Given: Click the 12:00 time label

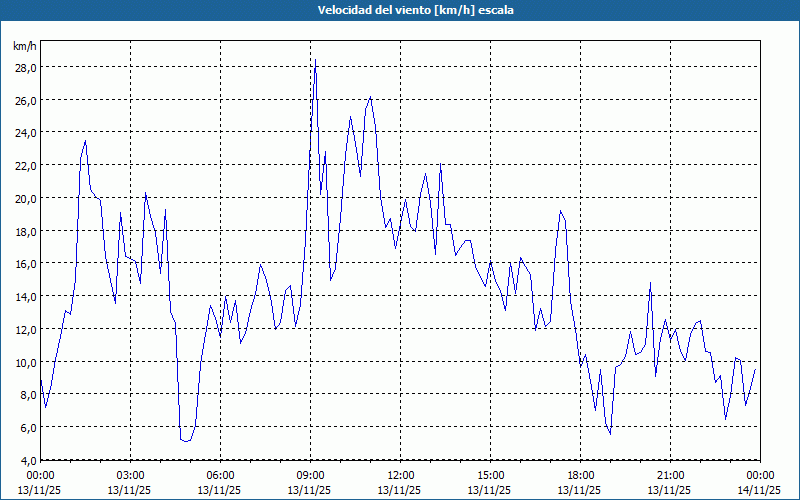Looking at the screenshot, I should pyautogui.click(x=400, y=475).
